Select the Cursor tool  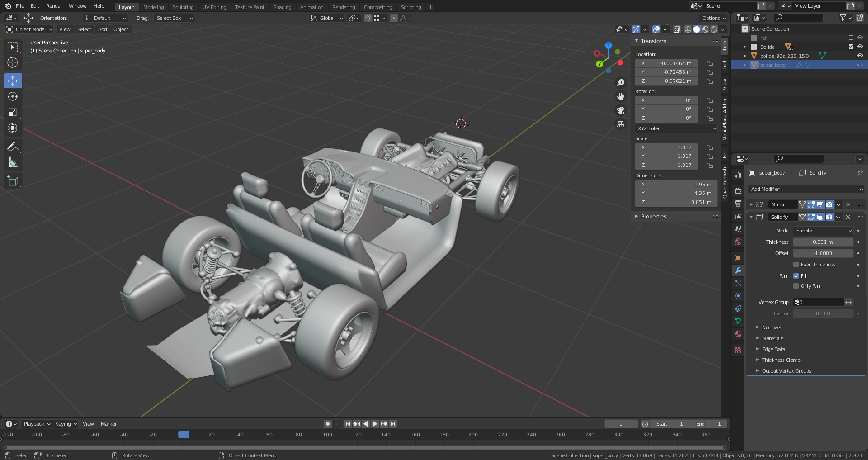[x=13, y=62]
